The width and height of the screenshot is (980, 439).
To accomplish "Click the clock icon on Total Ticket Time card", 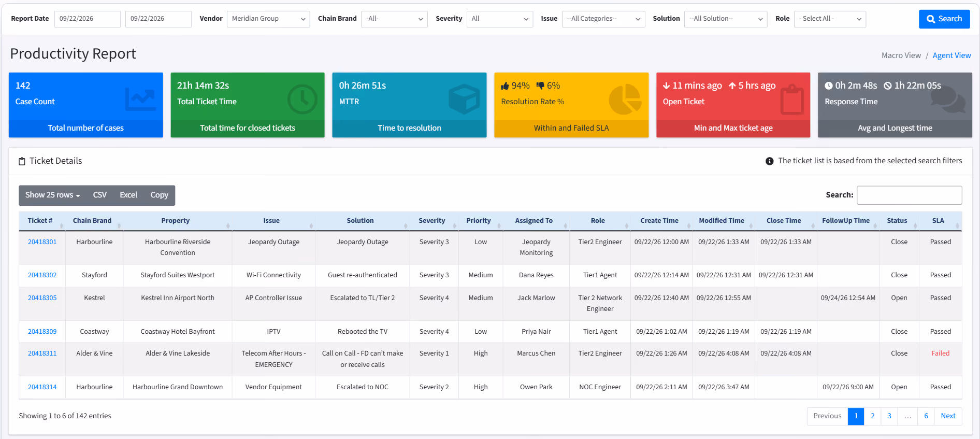I will pos(302,99).
